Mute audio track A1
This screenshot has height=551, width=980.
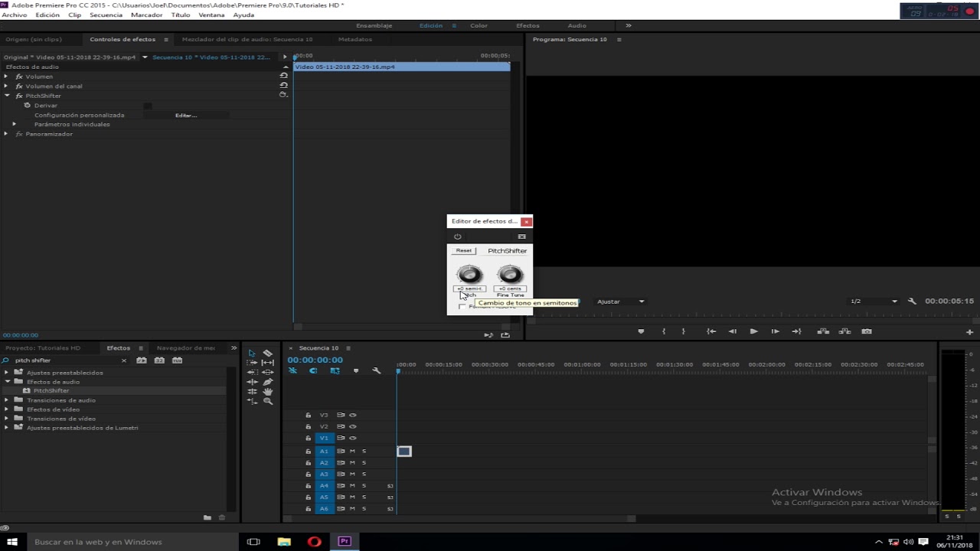[x=352, y=452]
